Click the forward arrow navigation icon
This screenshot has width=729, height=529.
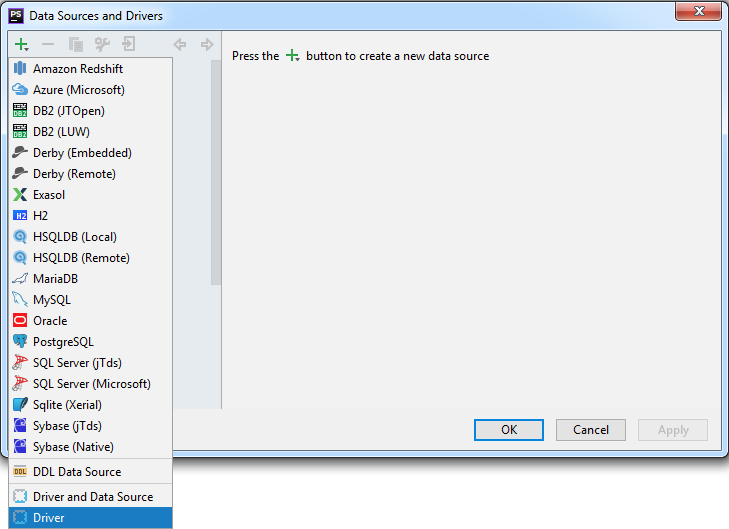coord(207,45)
